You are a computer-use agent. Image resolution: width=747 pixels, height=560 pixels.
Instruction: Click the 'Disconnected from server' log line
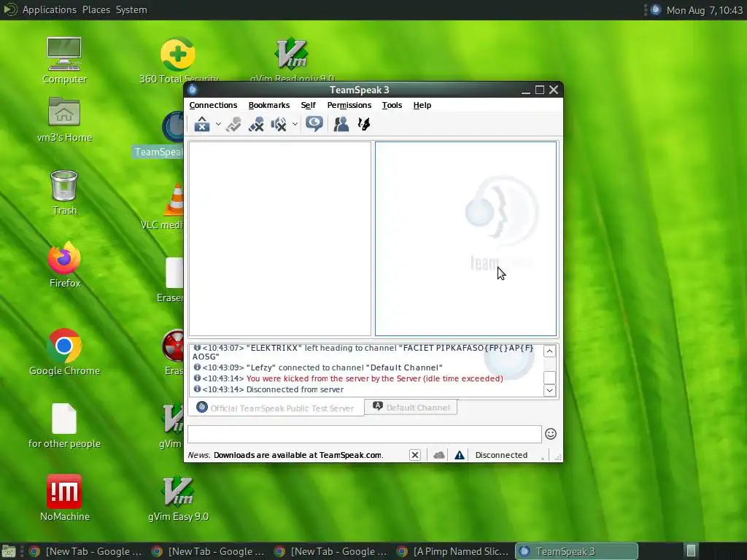(295, 389)
